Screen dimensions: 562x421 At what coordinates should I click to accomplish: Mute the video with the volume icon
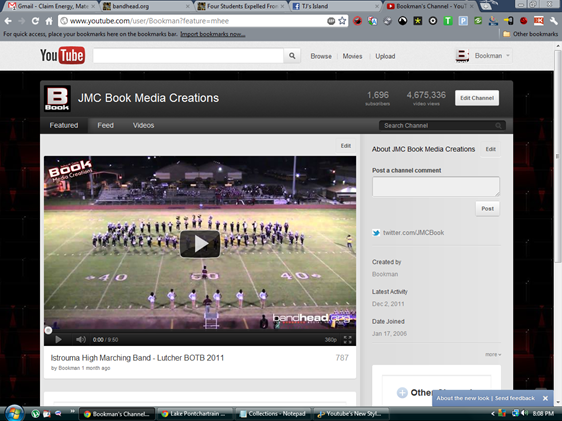coord(81,339)
